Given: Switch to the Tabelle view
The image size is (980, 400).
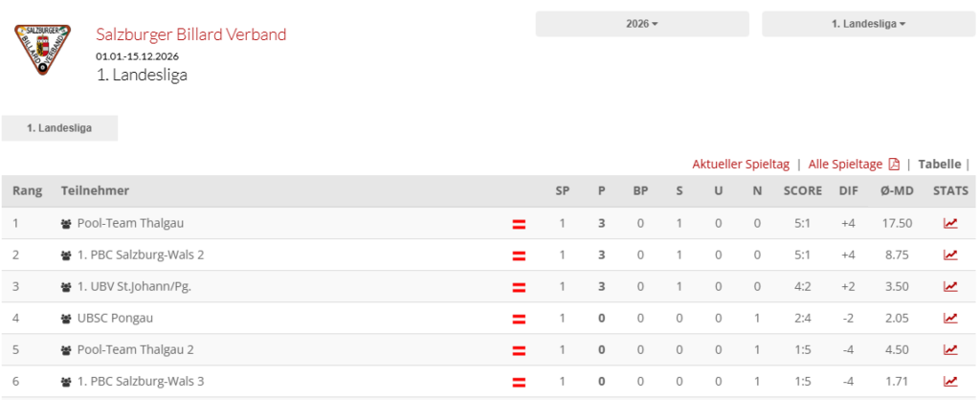Looking at the screenshot, I should tap(939, 164).
